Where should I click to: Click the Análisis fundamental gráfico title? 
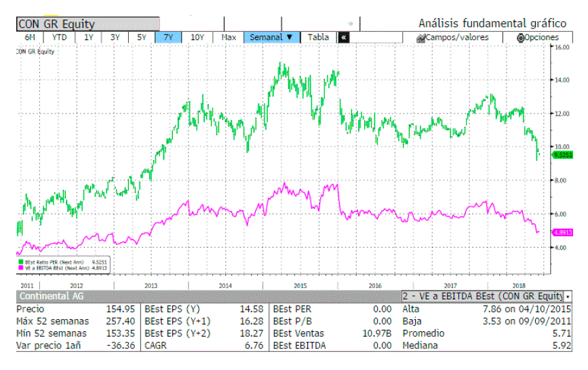coord(492,23)
